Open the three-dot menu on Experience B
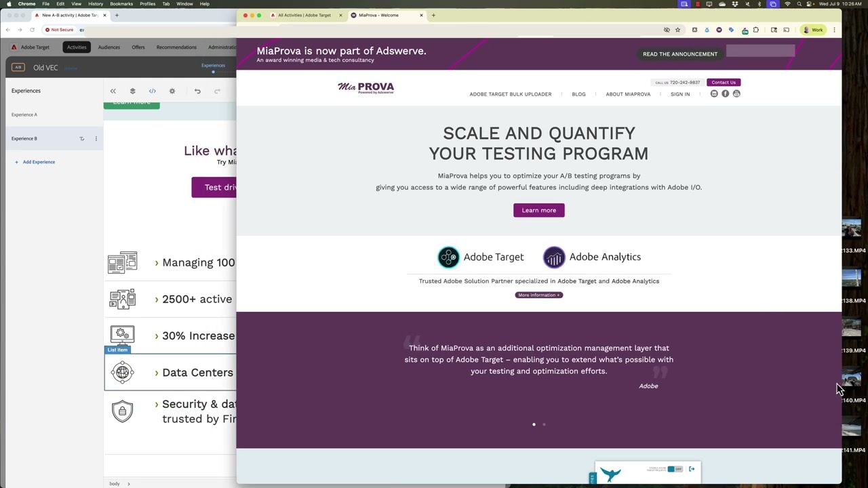The image size is (868, 488). click(96, 138)
